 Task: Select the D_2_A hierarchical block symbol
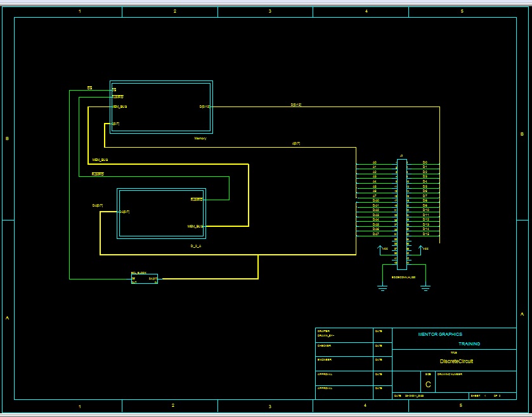161,213
